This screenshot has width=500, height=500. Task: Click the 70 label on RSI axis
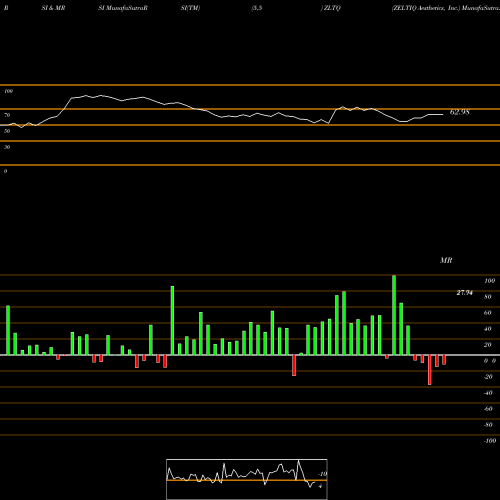click(7, 115)
